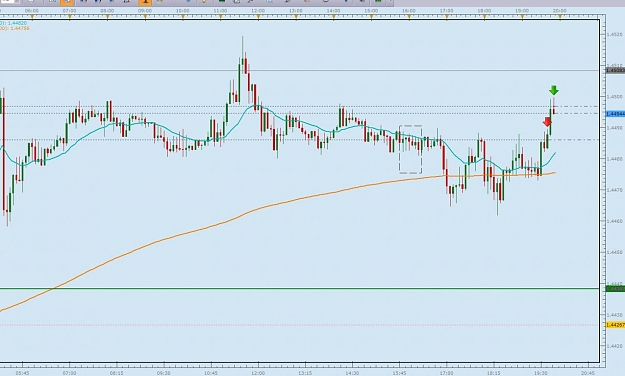Click the 14:30 label on the lower axis

click(352, 373)
